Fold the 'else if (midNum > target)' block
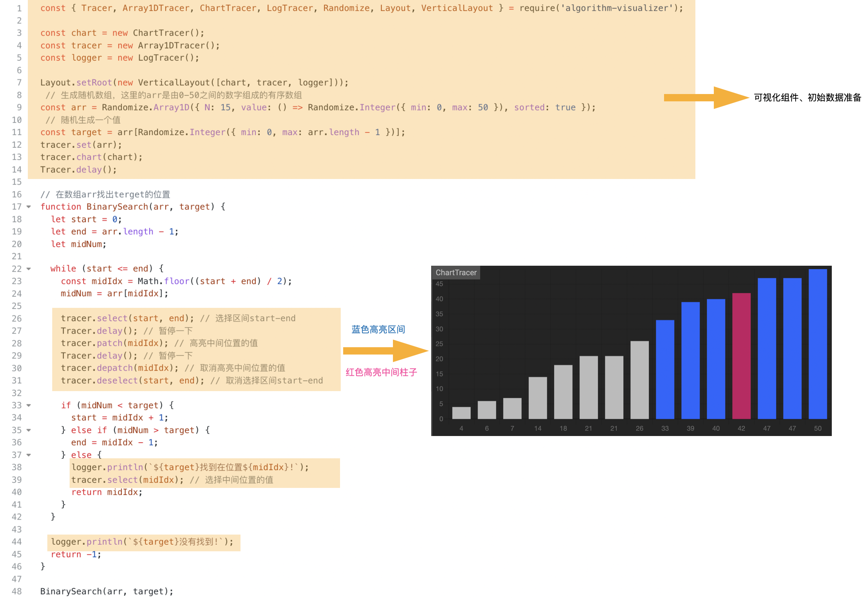868x599 pixels. point(29,430)
